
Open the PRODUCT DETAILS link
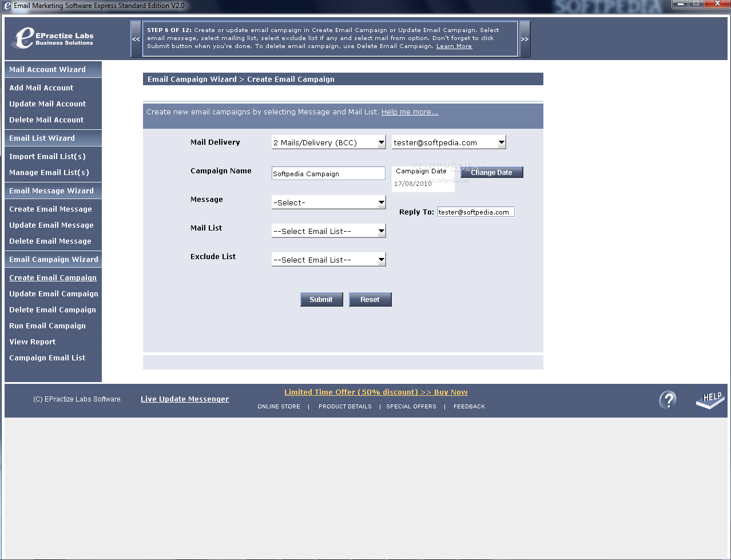(x=345, y=407)
